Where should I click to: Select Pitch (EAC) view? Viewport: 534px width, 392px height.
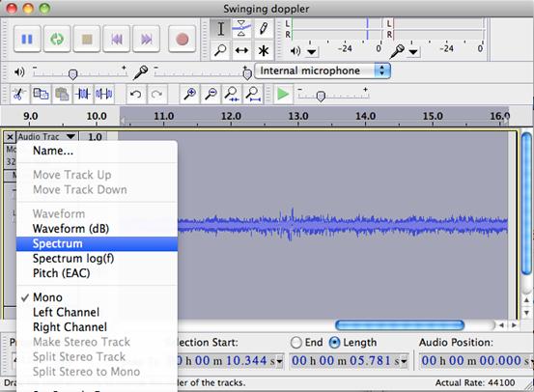point(97,273)
